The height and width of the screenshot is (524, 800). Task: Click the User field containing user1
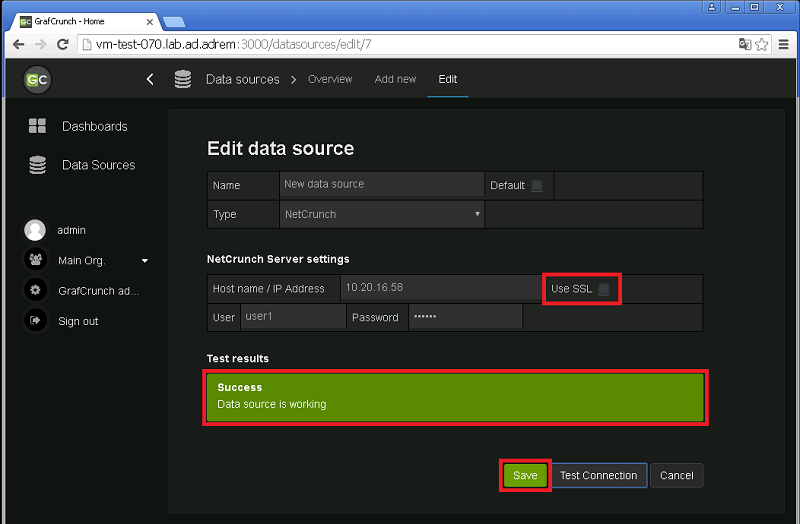click(x=293, y=316)
